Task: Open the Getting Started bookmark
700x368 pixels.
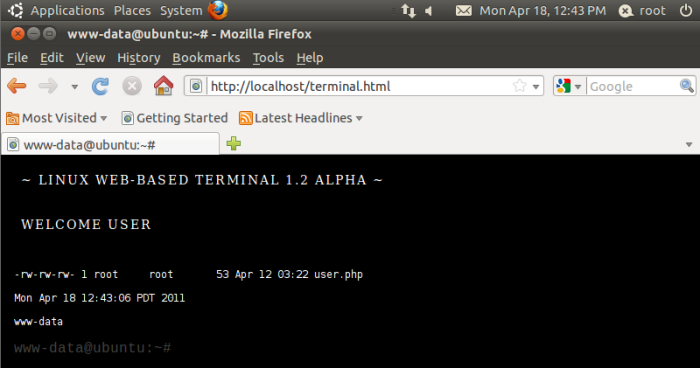Action: point(175,118)
